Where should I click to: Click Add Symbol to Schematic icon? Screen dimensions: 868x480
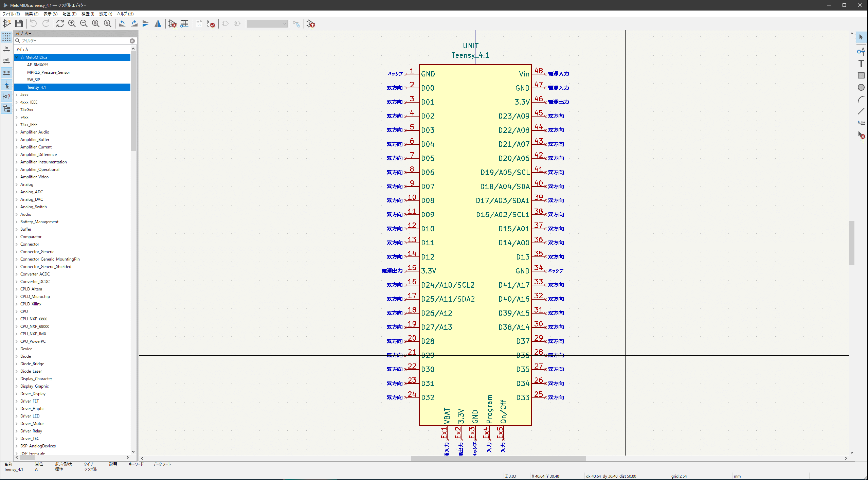point(311,23)
